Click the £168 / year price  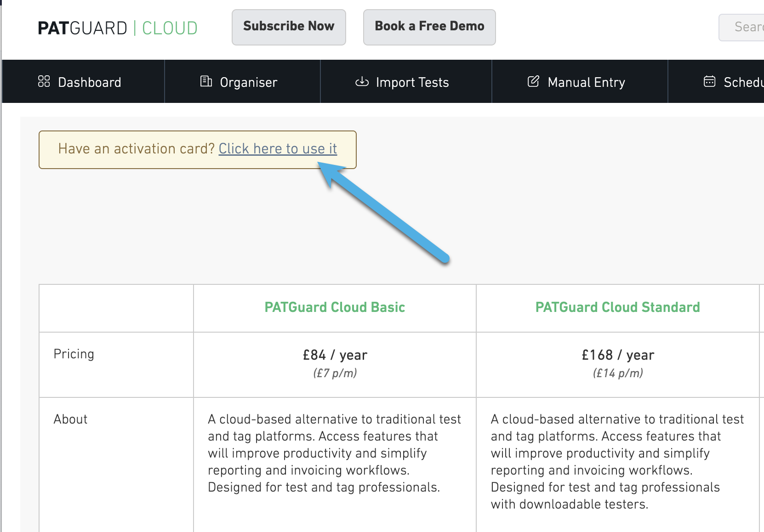[x=617, y=355]
